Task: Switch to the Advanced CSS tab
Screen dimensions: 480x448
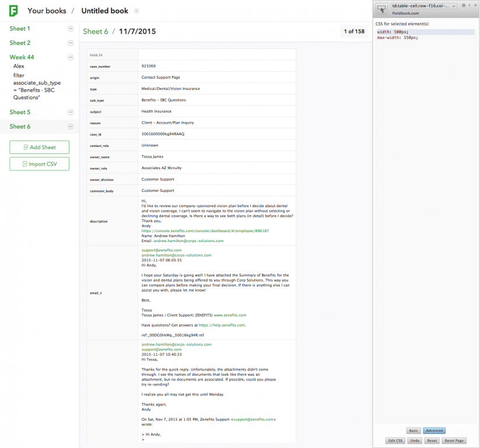Action: pyautogui.click(x=434, y=430)
